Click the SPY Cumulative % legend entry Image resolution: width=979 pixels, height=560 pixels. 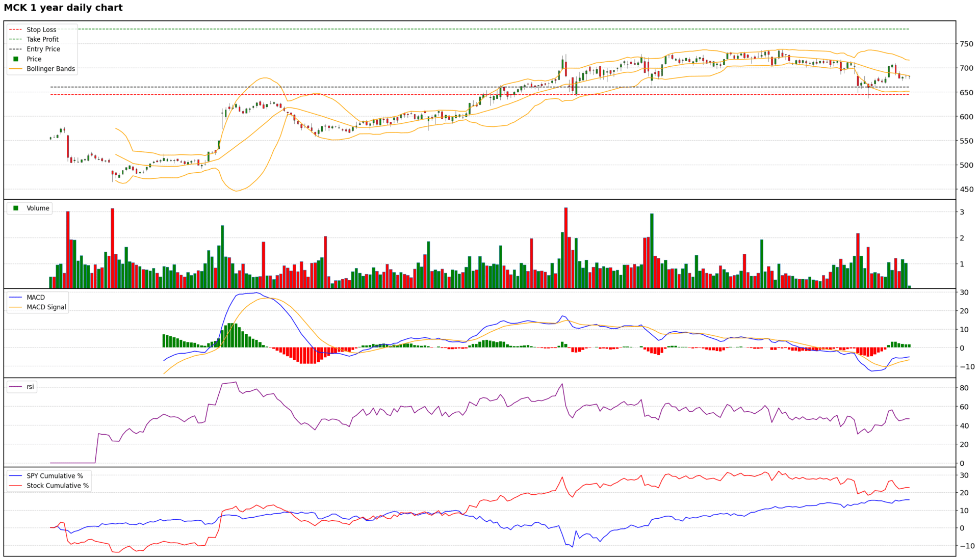55,476
